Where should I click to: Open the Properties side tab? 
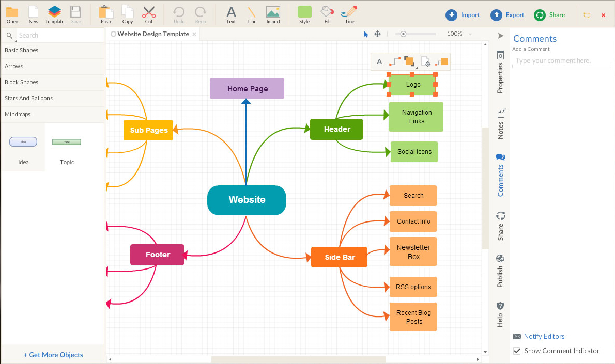500,72
